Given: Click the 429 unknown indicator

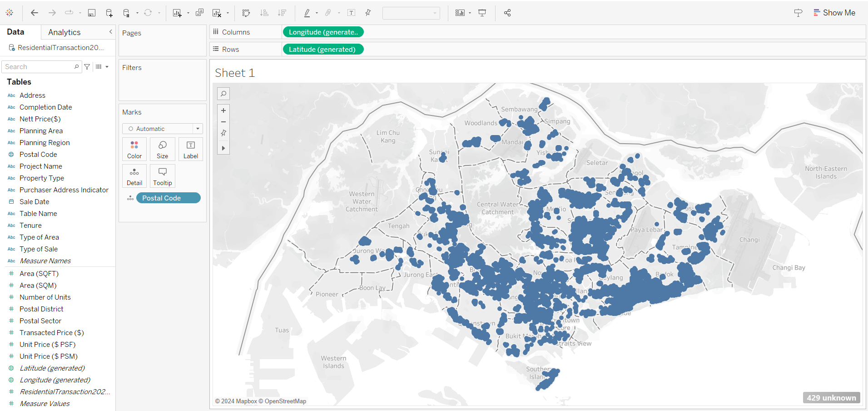Looking at the screenshot, I should coord(831,398).
